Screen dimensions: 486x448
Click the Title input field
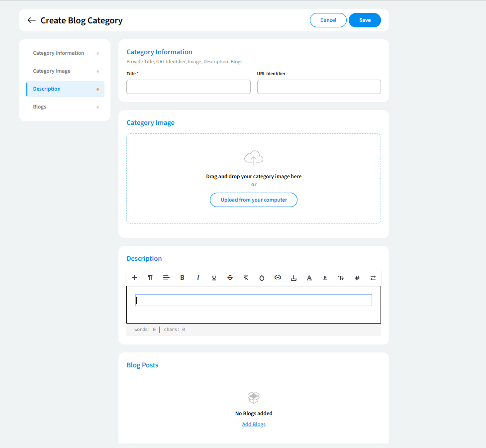[x=189, y=87]
